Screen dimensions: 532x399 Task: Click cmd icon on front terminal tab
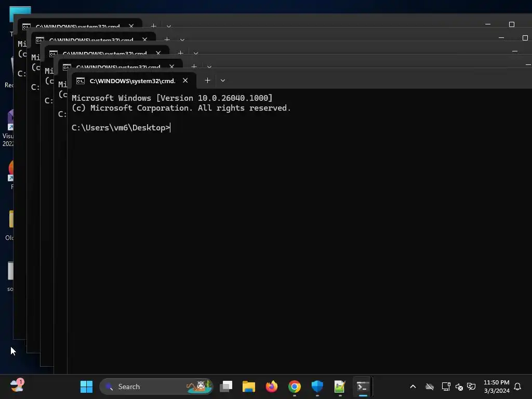[81, 81]
